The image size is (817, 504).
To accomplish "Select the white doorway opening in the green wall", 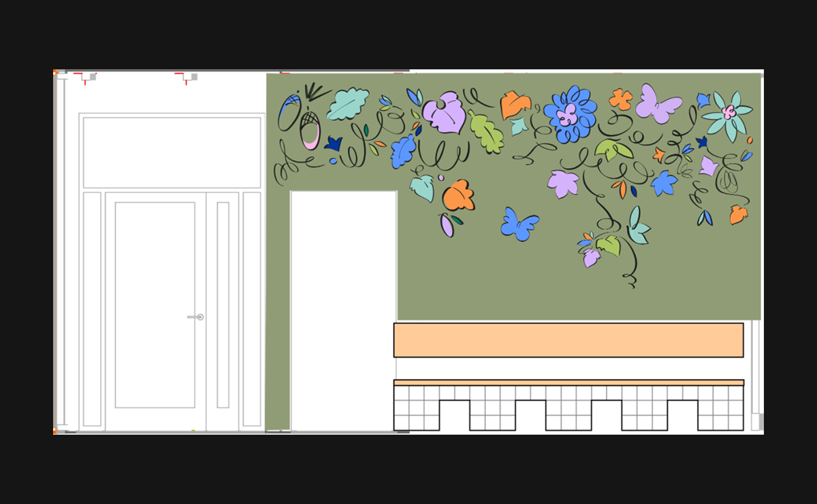I will [343, 309].
